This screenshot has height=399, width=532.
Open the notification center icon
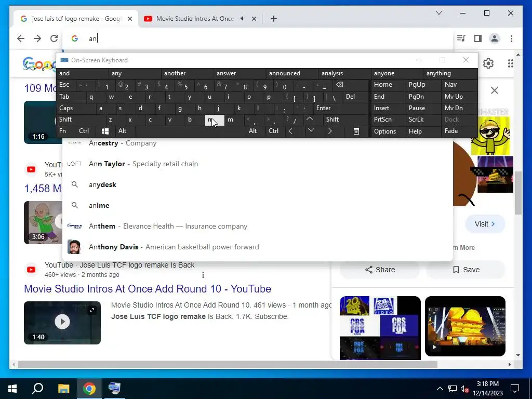(x=515, y=389)
